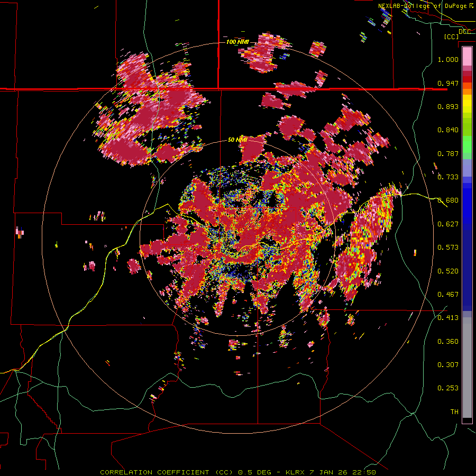
Task: Click the 0.840 scale label
Action: coord(448,130)
